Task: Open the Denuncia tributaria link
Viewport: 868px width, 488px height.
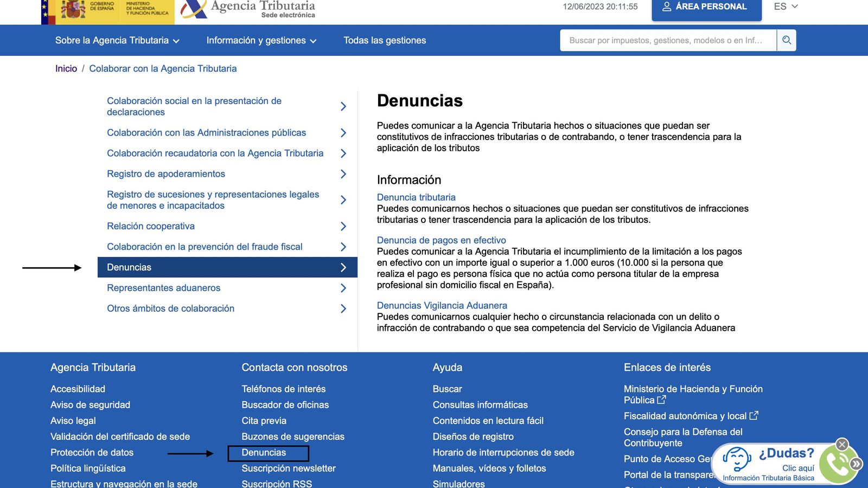Action: pos(416,197)
